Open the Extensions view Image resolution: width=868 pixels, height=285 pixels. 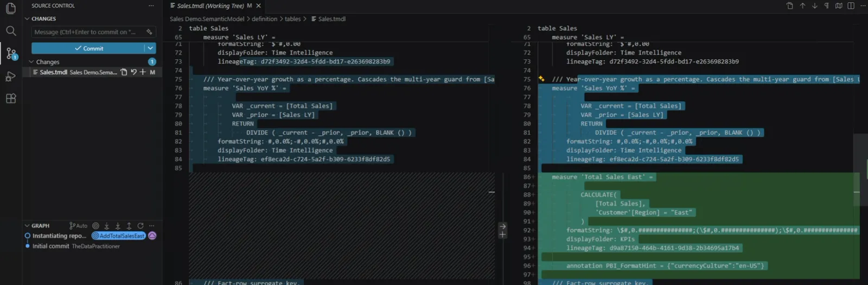tap(11, 98)
